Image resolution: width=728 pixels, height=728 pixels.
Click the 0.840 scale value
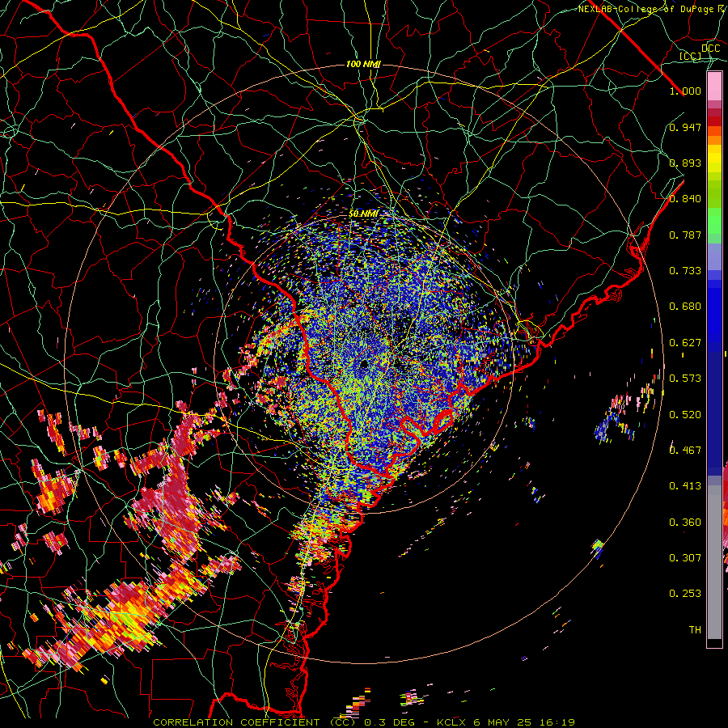[x=685, y=199]
